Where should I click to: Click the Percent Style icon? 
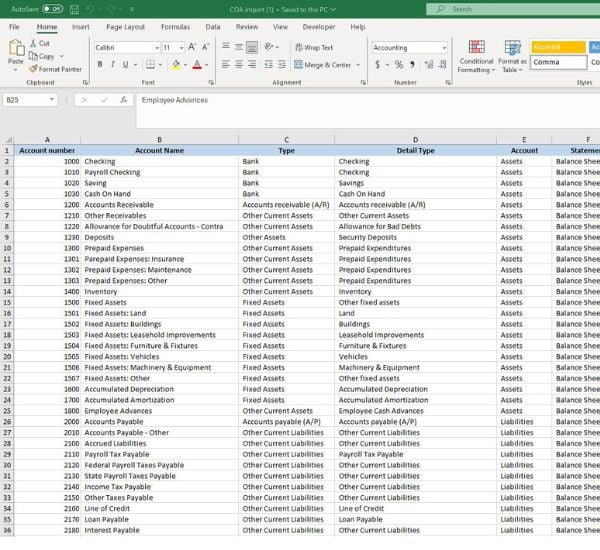(399, 65)
